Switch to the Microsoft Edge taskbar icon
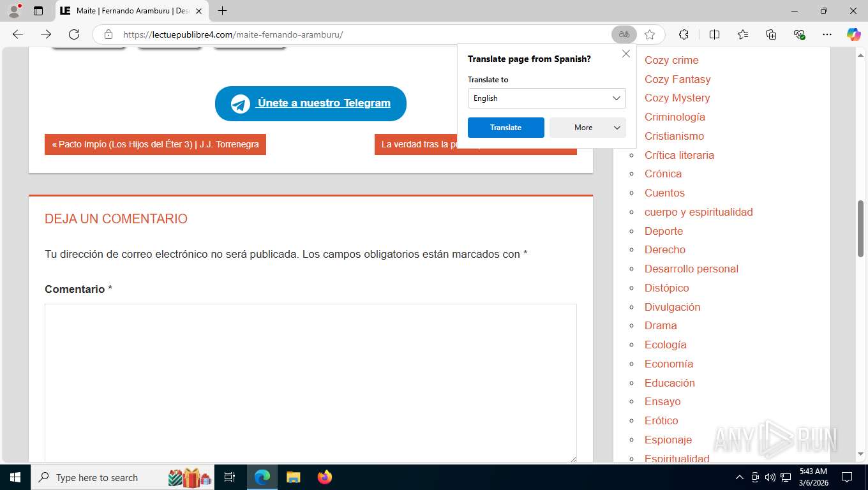Image resolution: width=868 pixels, height=490 pixels. tap(262, 477)
